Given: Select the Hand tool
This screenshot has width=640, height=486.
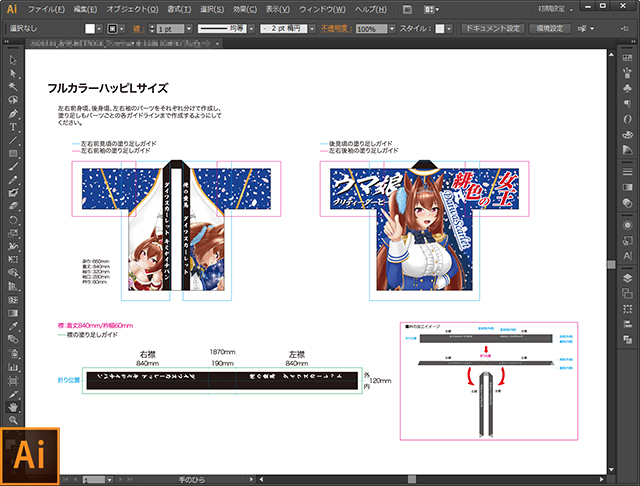Looking at the screenshot, I should (x=13, y=408).
